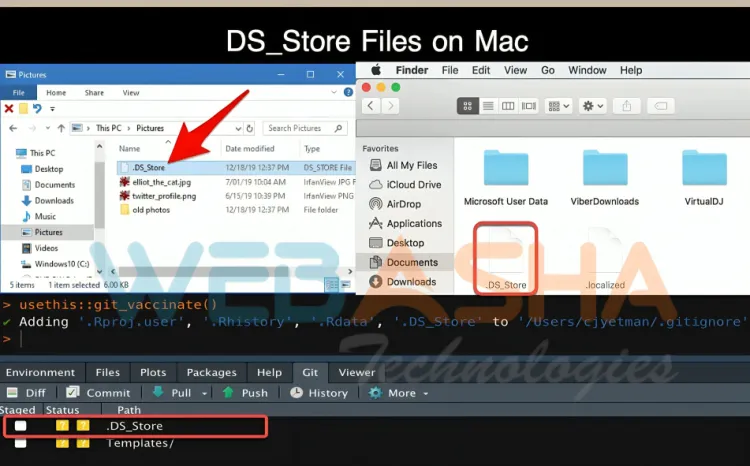Viewport: 750px width, 466px height.
Task: Go back in Finder window
Action: 371,106
